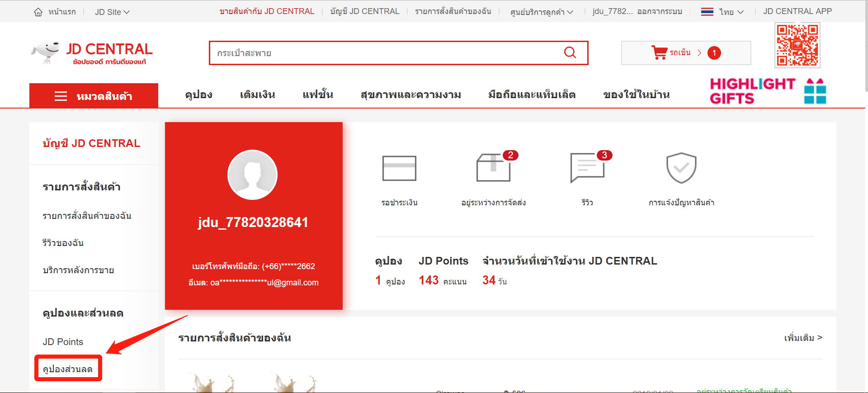Viewport: 868px width, 393px height.
Task: Click the การแจ้งปัญหาสินค้า label
Action: coord(681,203)
